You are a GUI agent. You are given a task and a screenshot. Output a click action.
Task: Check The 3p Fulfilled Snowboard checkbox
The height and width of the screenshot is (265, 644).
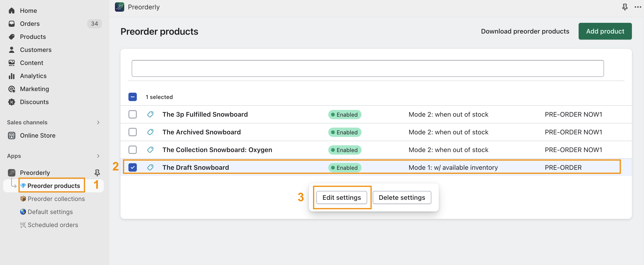coord(133,114)
